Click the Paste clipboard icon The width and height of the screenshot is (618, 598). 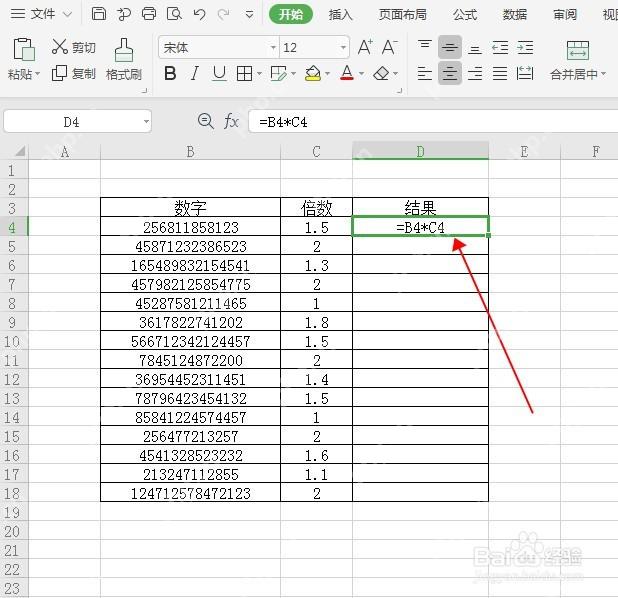pos(24,49)
